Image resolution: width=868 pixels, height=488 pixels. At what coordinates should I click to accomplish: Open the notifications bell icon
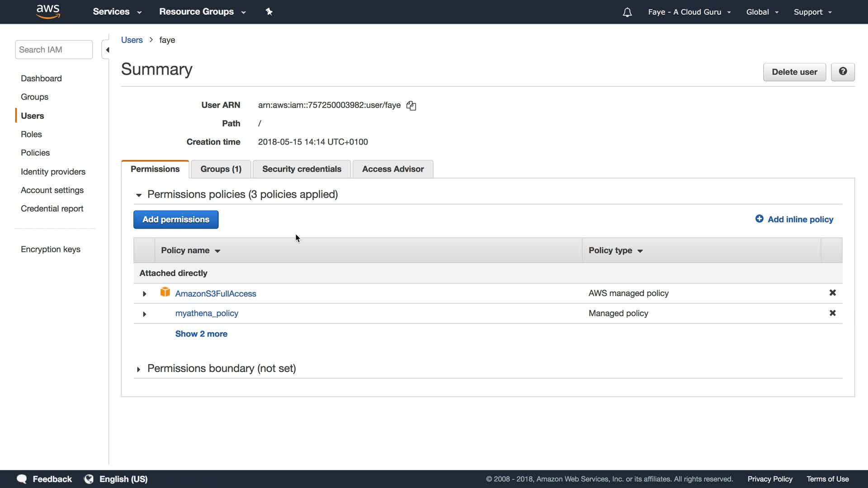(627, 12)
